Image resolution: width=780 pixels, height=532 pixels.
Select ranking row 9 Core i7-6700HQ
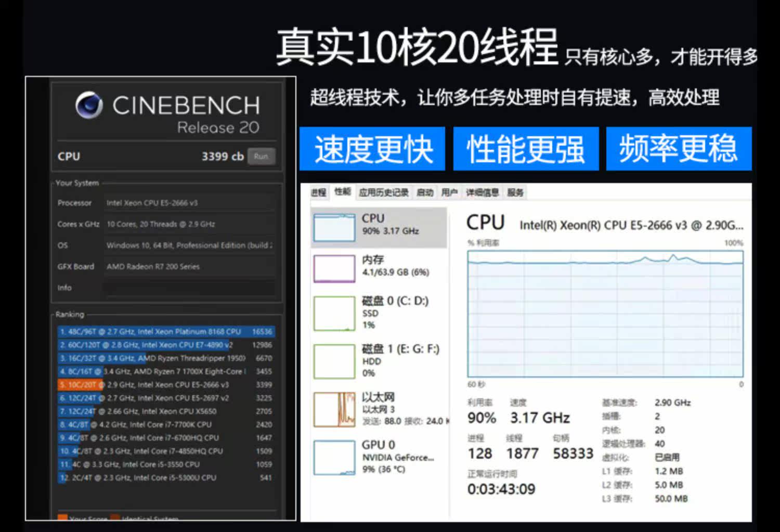(x=166, y=438)
